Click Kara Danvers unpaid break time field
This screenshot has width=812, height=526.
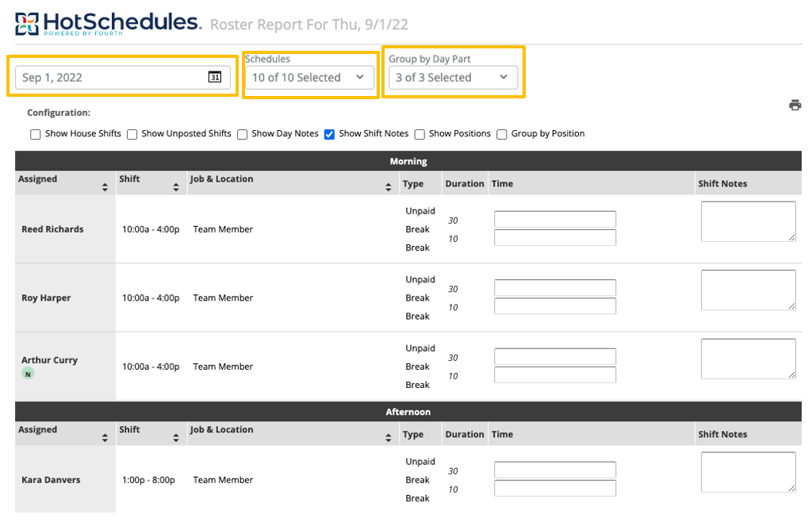coord(555,470)
